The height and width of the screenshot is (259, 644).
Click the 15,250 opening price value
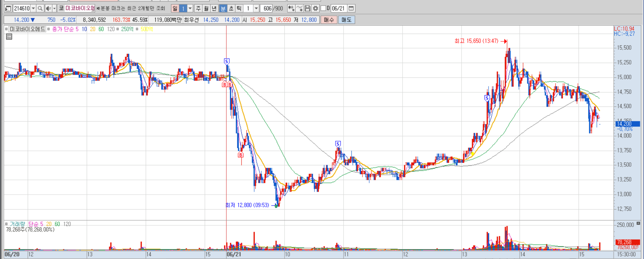tap(258, 20)
